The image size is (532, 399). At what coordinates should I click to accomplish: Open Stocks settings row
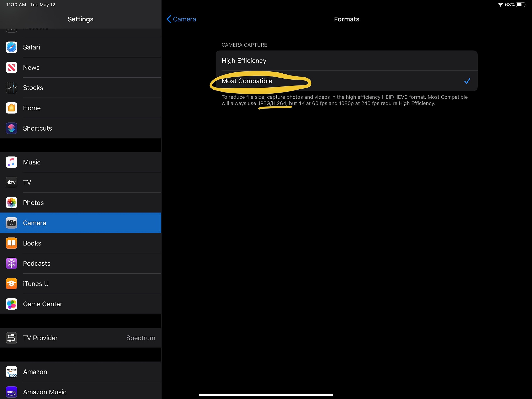pos(81,88)
